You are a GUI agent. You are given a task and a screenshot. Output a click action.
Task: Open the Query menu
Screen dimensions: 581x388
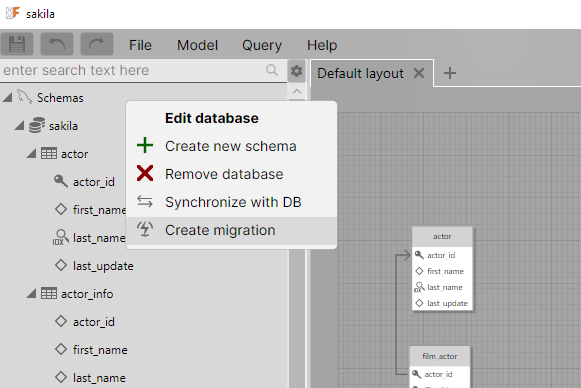pyautogui.click(x=262, y=45)
